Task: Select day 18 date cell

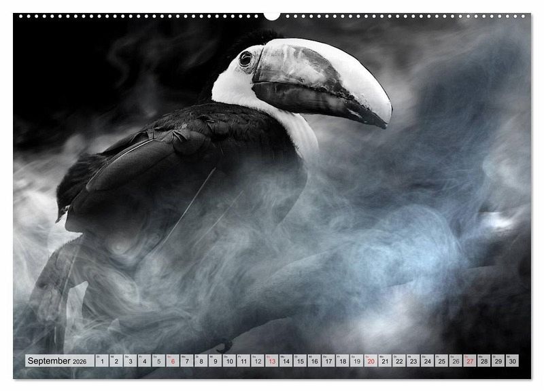Action: (343, 361)
